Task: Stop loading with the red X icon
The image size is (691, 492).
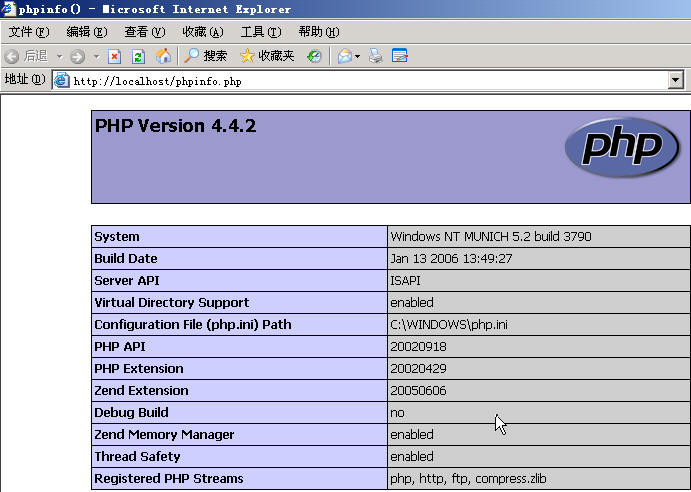Action: (115, 56)
